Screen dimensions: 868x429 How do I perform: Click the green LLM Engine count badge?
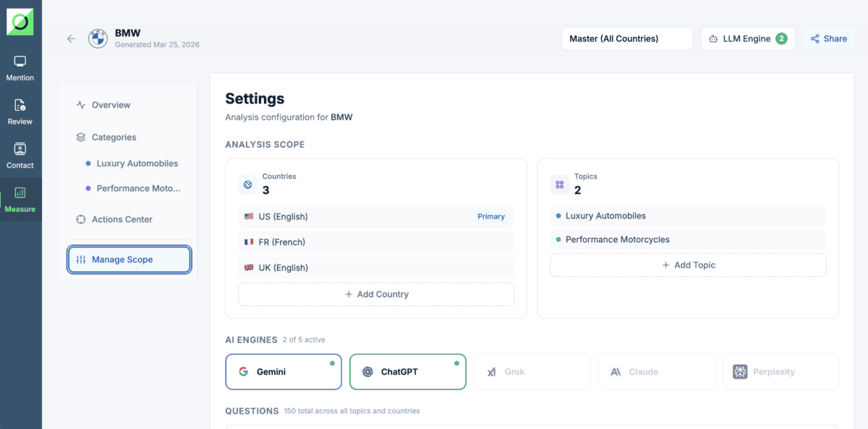pos(781,39)
